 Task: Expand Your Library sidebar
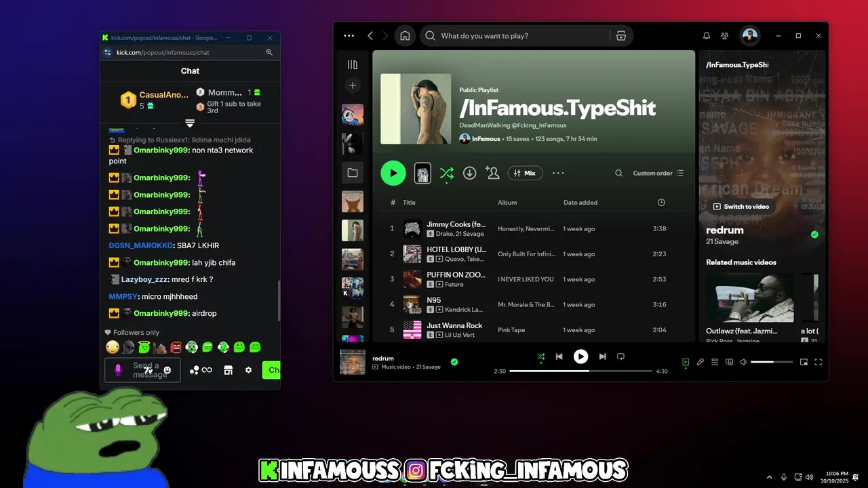(352, 64)
